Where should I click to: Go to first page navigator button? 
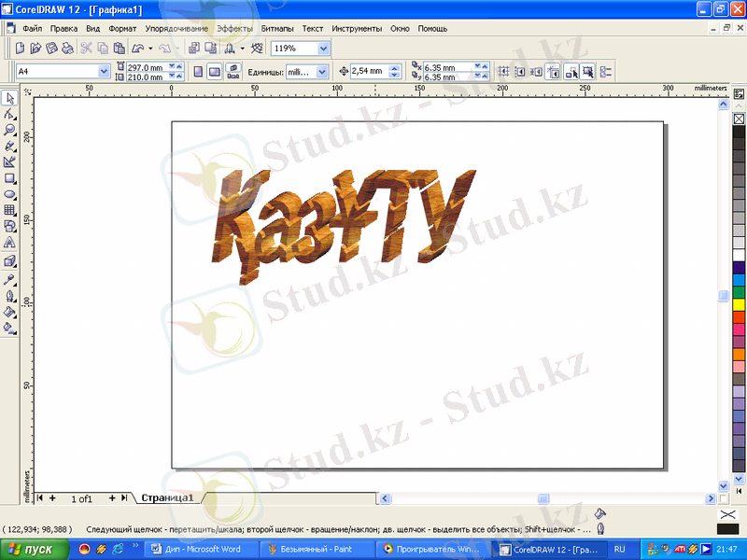pyautogui.click(x=40, y=498)
